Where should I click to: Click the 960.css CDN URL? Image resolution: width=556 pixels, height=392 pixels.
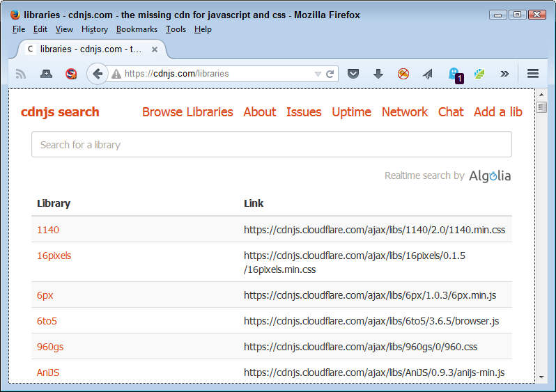tap(361, 347)
